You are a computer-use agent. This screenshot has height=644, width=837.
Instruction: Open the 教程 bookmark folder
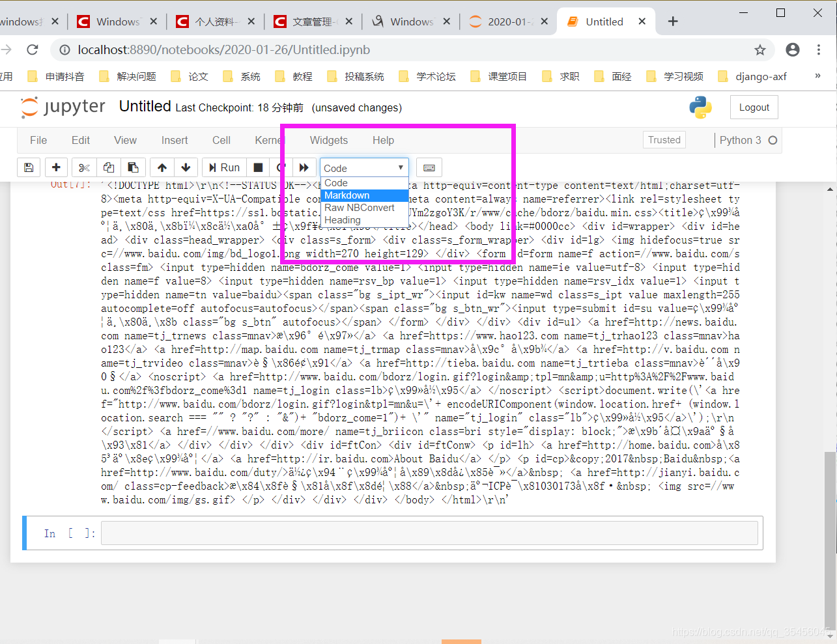pos(294,76)
